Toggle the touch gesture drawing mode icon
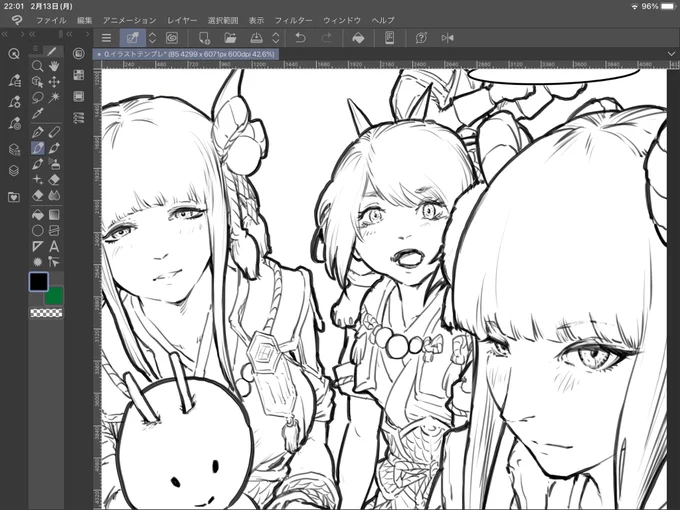This screenshot has width=680, height=510. point(133,38)
